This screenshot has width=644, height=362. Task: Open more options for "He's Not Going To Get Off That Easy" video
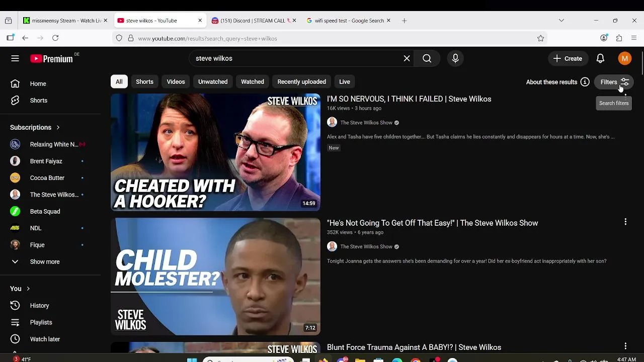point(625,222)
